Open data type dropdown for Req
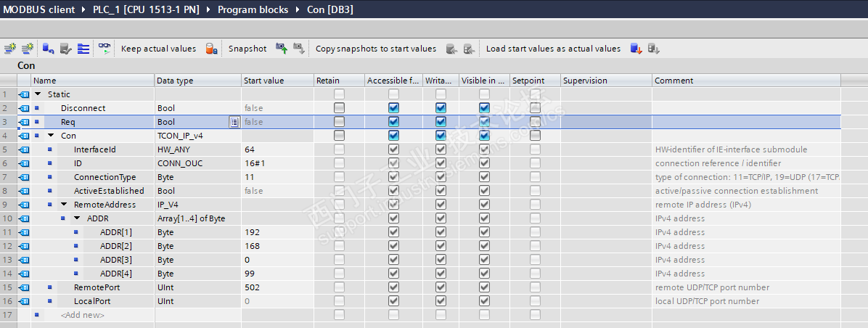Viewport: 868px width, 328px height. pyautogui.click(x=234, y=122)
